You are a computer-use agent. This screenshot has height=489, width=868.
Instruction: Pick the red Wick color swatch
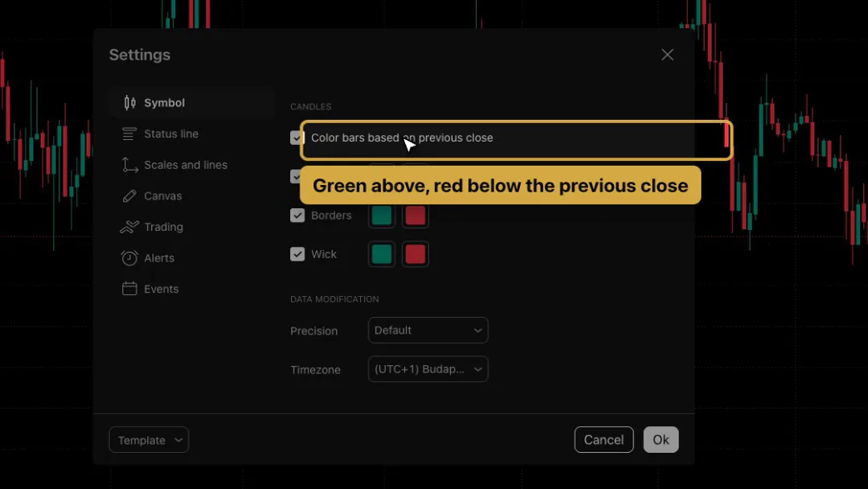[x=416, y=254]
